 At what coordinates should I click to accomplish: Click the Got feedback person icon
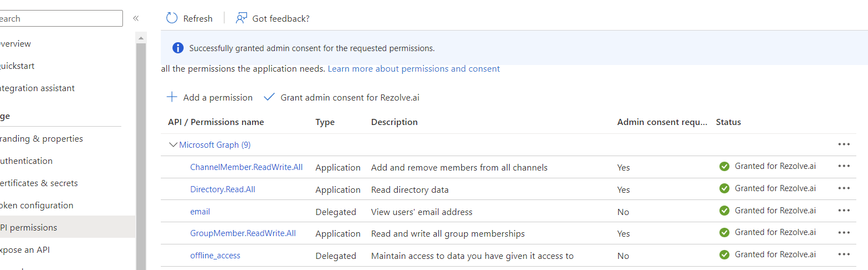click(x=241, y=18)
